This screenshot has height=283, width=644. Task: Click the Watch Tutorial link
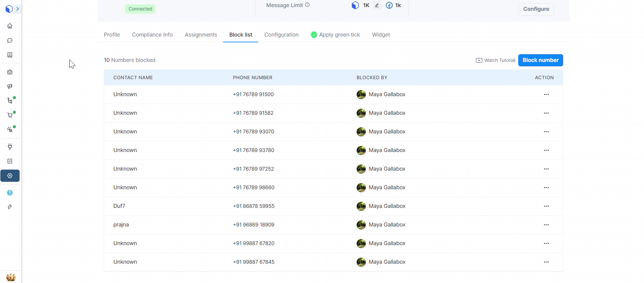[496, 60]
